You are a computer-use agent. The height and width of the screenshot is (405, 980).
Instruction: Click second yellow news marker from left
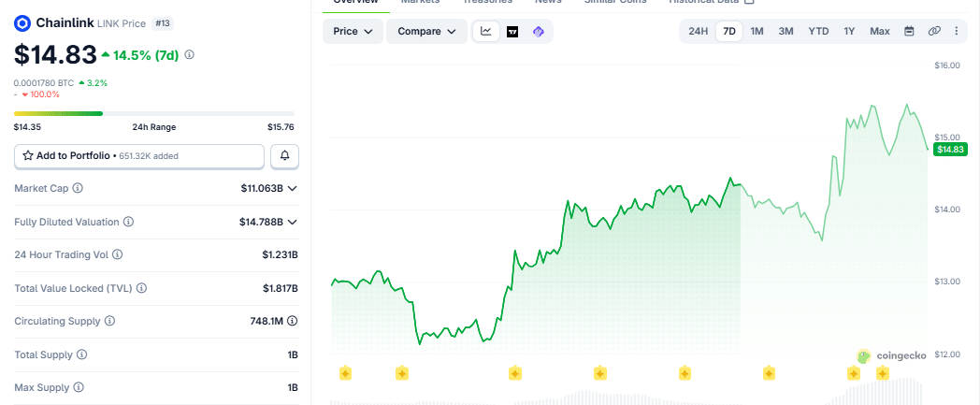402,374
